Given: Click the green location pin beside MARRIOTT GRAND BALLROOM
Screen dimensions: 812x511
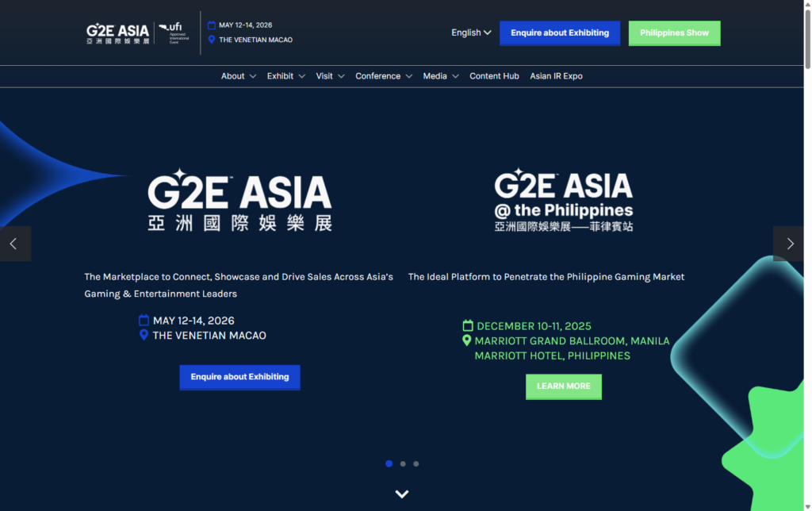Looking at the screenshot, I should [468, 340].
